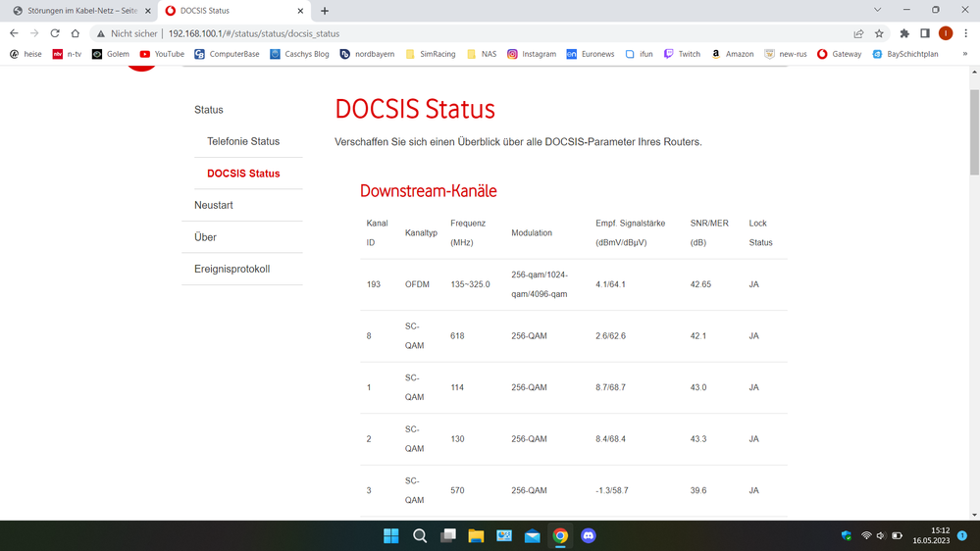This screenshot has height=551, width=980.
Task: Click channel ID 193 cell
Action: pos(373,284)
